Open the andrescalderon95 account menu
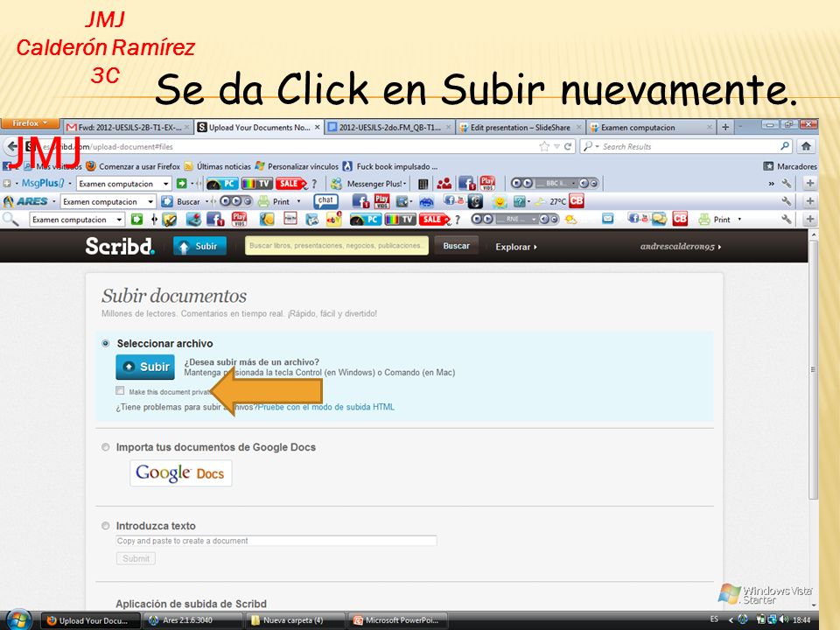The width and height of the screenshot is (840, 630). (681, 247)
